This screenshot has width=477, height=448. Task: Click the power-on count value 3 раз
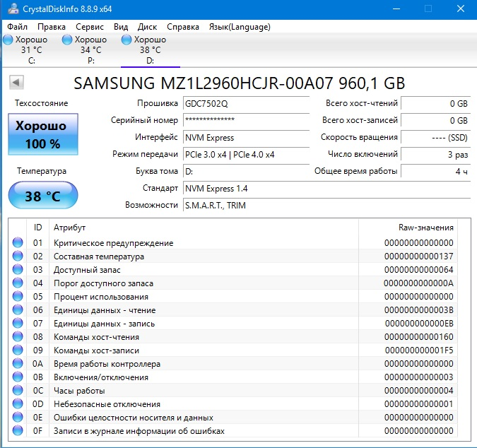(435, 155)
